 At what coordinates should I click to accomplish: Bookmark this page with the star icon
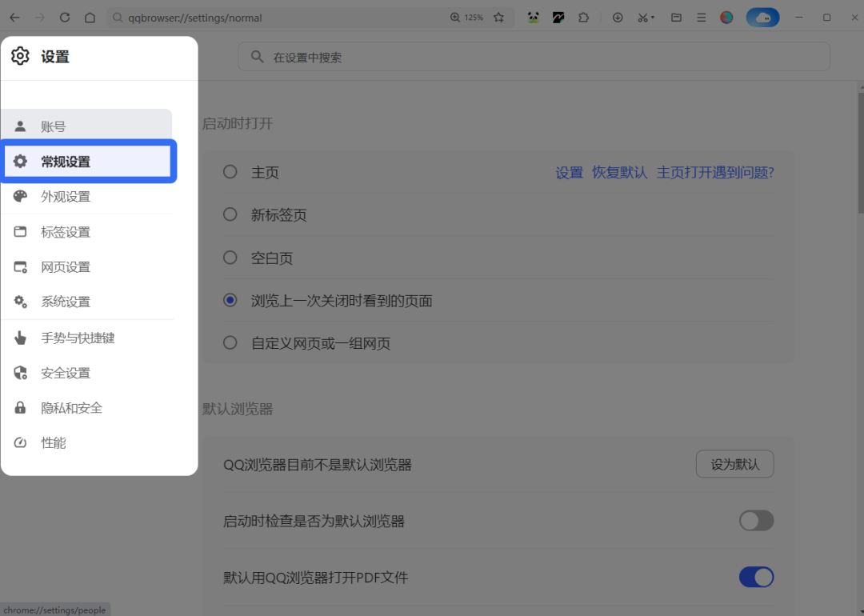(499, 18)
